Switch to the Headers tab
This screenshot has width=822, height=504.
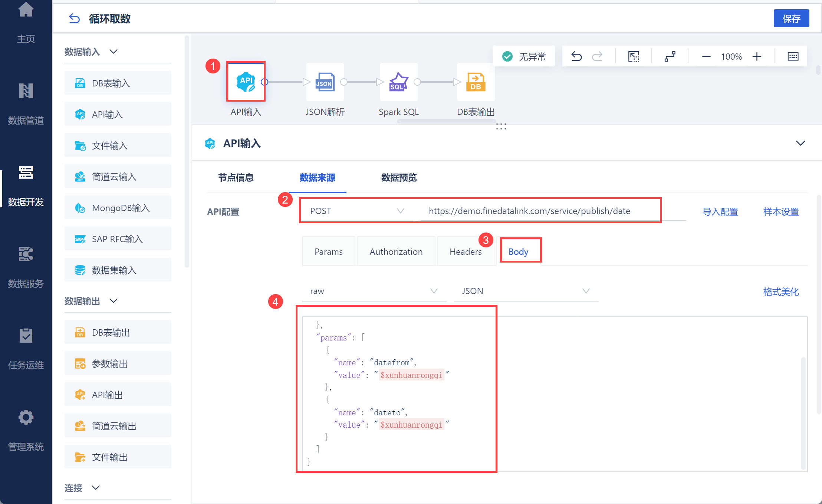(x=465, y=252)
